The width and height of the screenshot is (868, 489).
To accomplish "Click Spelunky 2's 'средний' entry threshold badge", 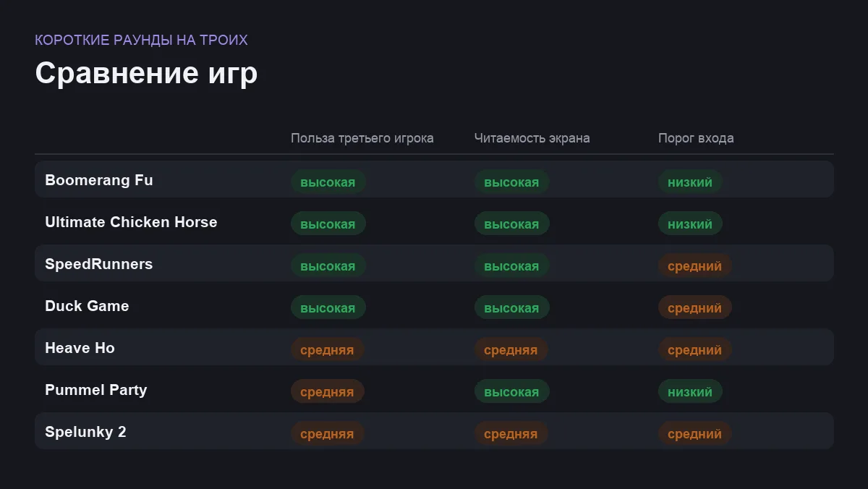I will point(695,434).
